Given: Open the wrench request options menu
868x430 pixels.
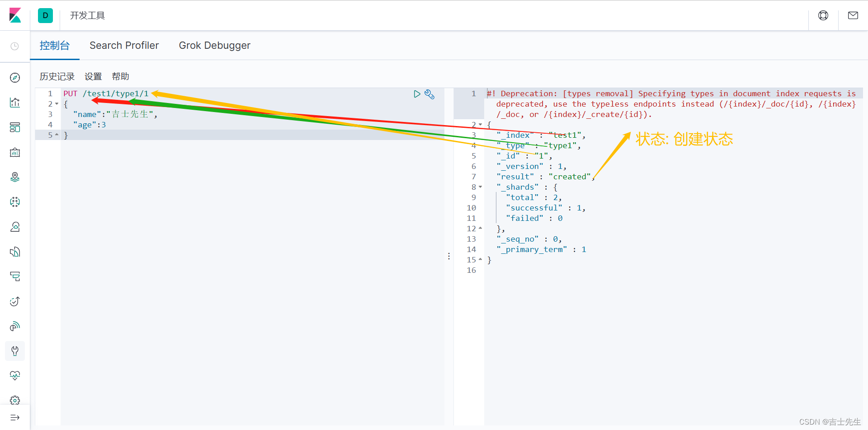Looking at the screenshot, I should click(429, 94).
